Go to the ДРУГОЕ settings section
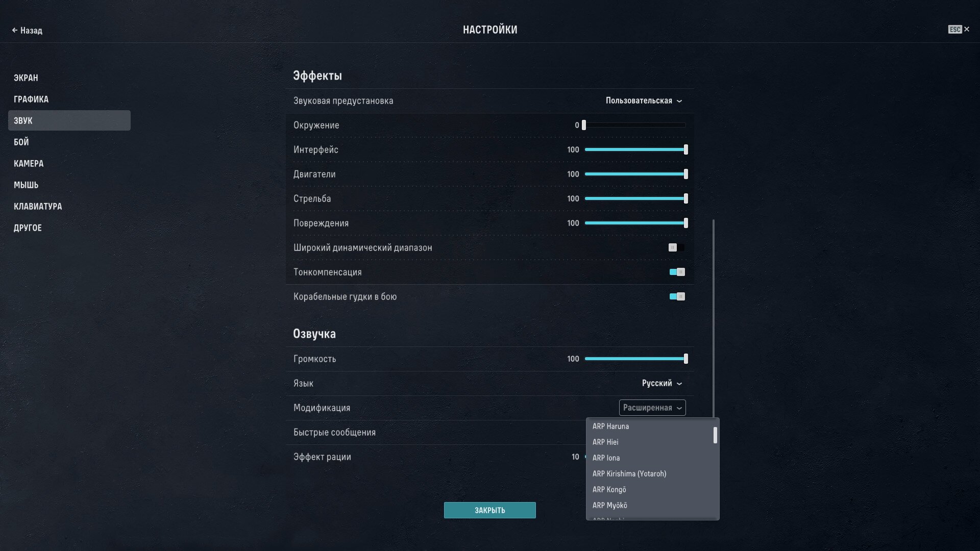Image resolution: width=980 pixels, height=551 pixels. 28,228
